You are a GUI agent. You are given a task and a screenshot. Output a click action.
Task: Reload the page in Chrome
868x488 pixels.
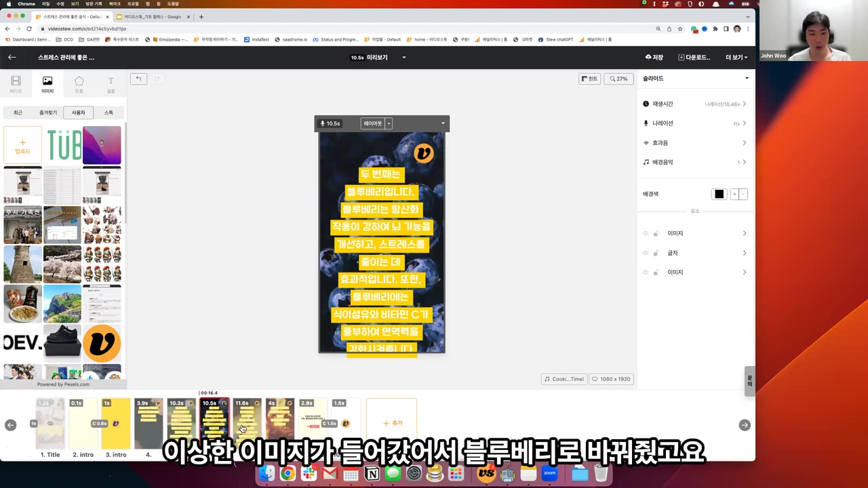pyautogui.click(x=29, y=28)
